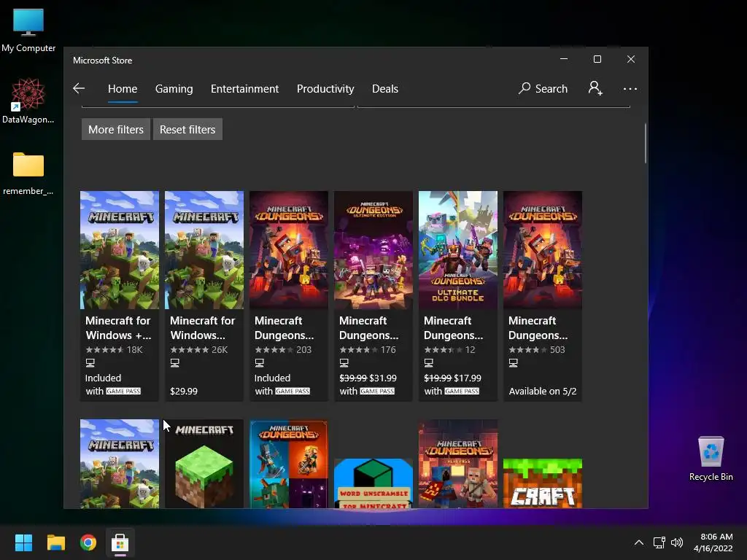Viewport: 747px width, 560px height.
Task: Open the Minecraft Dungeons hero pass tile
Action: pos(458,464)
